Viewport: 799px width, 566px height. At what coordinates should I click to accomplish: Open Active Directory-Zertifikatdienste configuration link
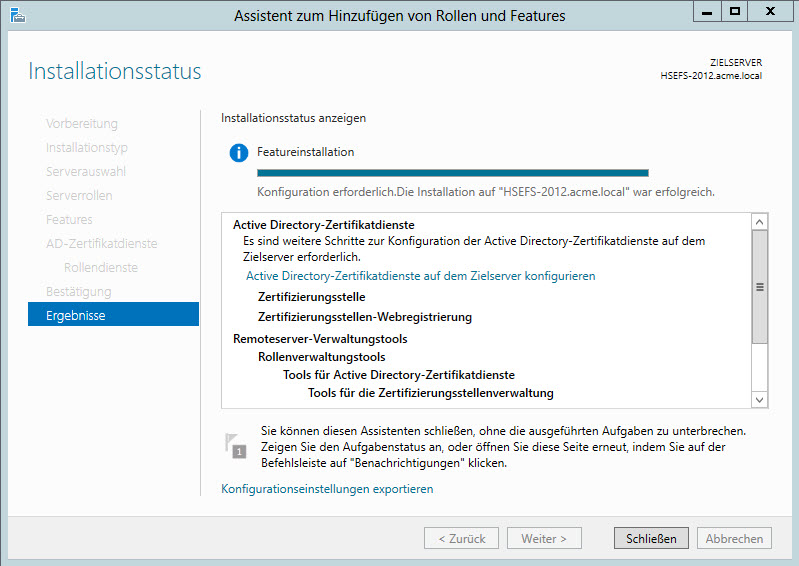[x=420, y=276]
